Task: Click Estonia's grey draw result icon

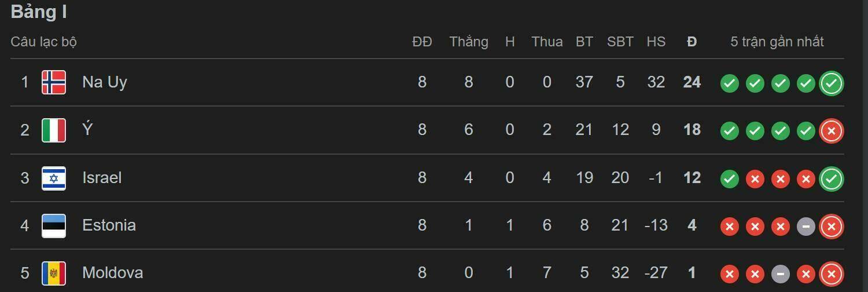Action: tap(806, 227)
